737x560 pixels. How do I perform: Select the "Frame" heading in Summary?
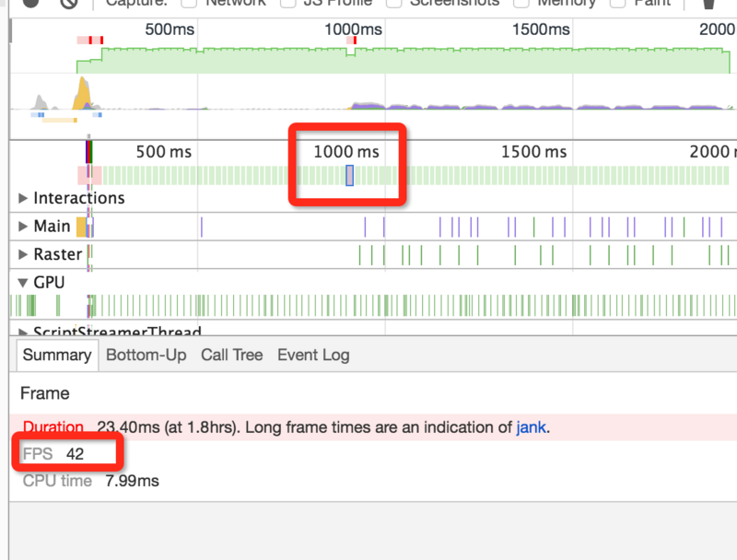pyautogui.click(x=44, y=393)
